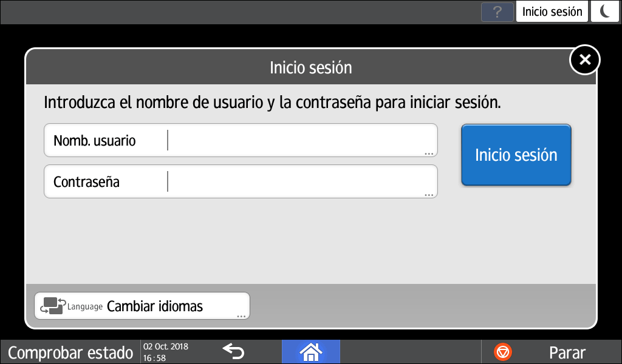Image resolution: width=622 pixels, height=364 pixels.
Task: Tap the red stop circle icon
Action: tap(503, 352)
